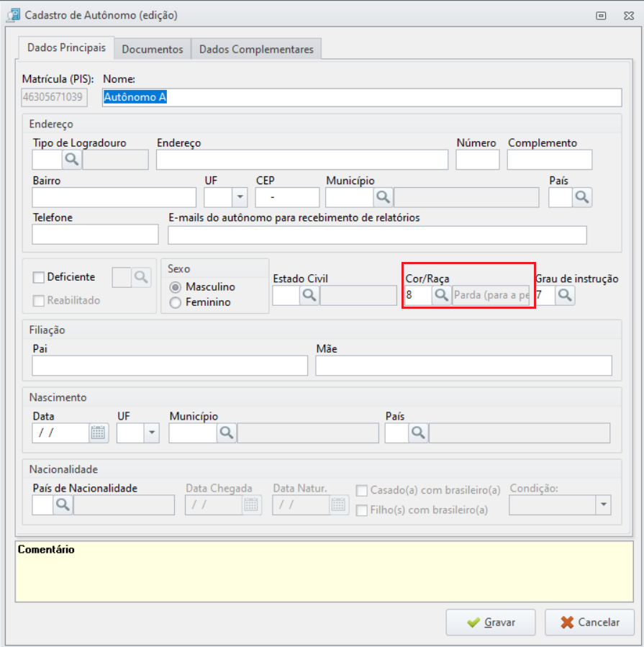644x647 pixels.
Task: Click the Matrícula (PIS) field 46305671039
Action: pyautogui.click(x=54, y=97)
